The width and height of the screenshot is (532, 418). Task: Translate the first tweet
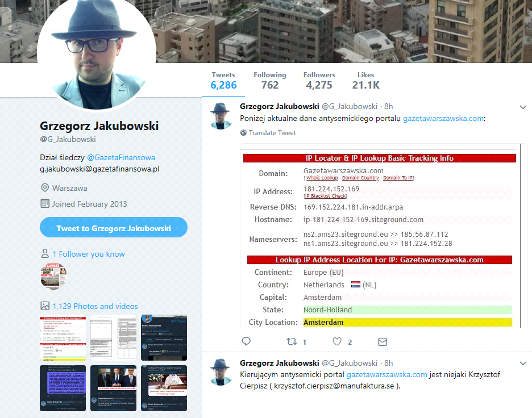(x=272, y=133)
